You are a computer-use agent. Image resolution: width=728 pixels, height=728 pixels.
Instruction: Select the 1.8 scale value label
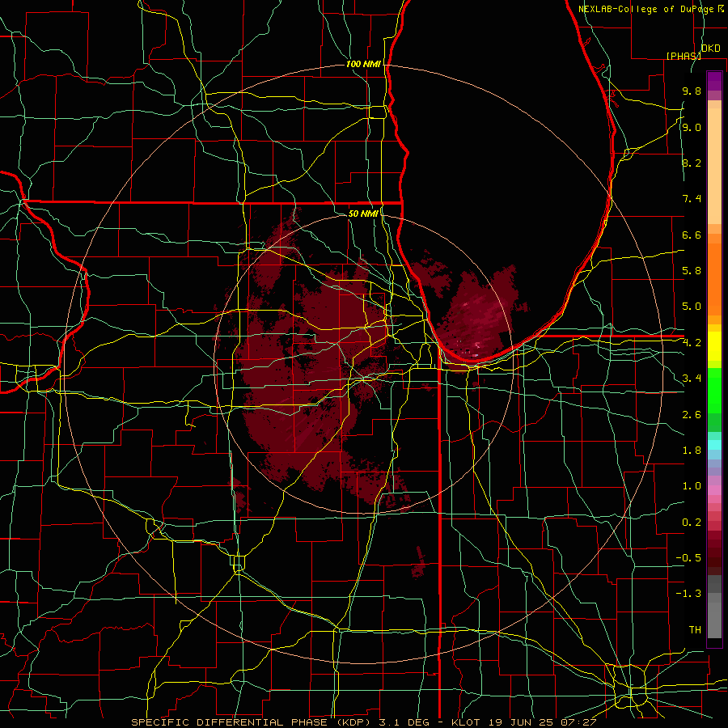692,451
